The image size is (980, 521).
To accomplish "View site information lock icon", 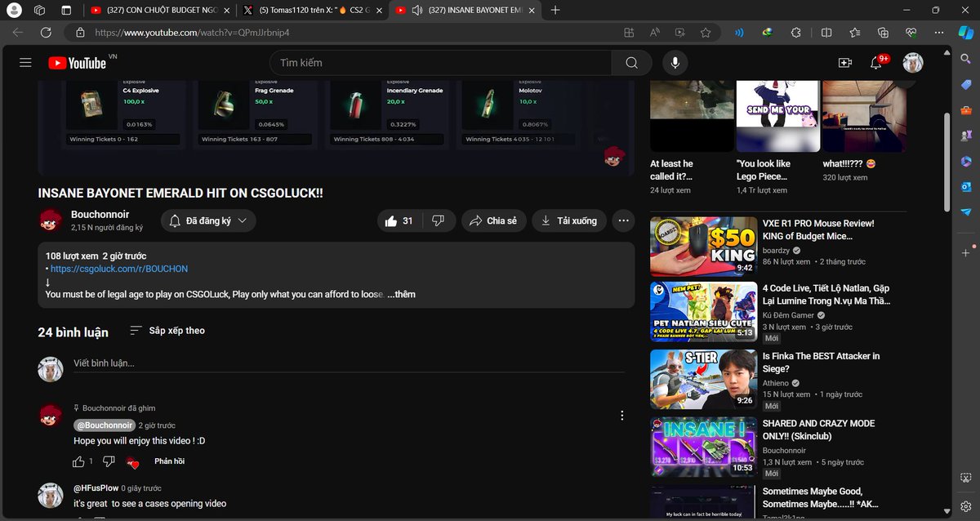I will [x=80, y=33].
